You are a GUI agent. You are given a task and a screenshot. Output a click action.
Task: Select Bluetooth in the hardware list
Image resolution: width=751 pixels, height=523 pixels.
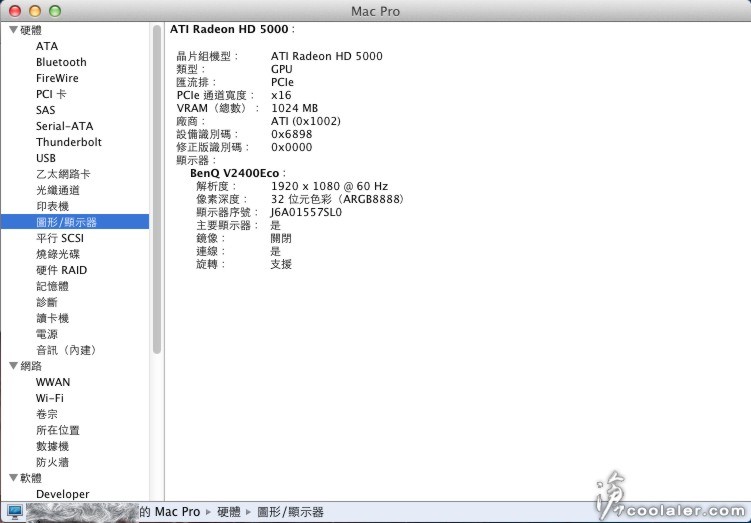[x=61, y=62]
